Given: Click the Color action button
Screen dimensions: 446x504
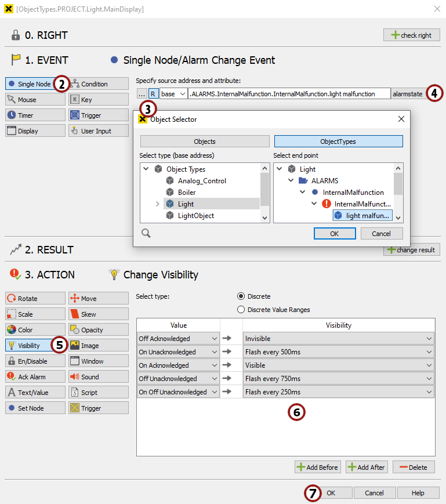Looking at the screenshot, I should point(34,330).
